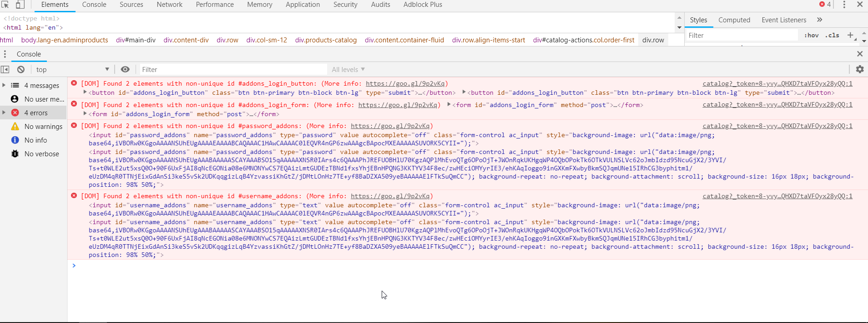Open the All levels log dropdown

coord(348,69)
